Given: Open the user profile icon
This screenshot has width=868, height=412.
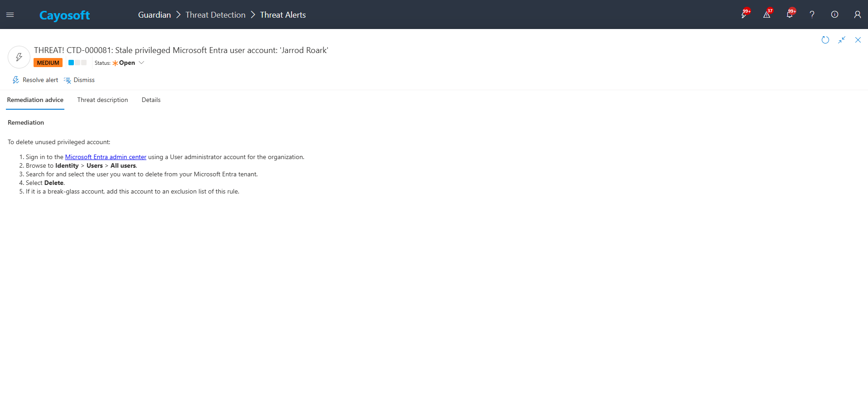Looking at the screenshot, I should (857, 15).
